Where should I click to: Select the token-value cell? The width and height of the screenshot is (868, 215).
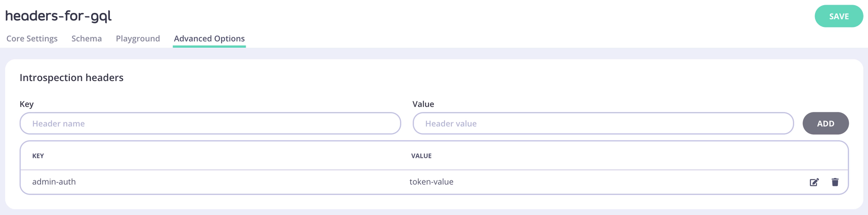[x=431, y=182]
